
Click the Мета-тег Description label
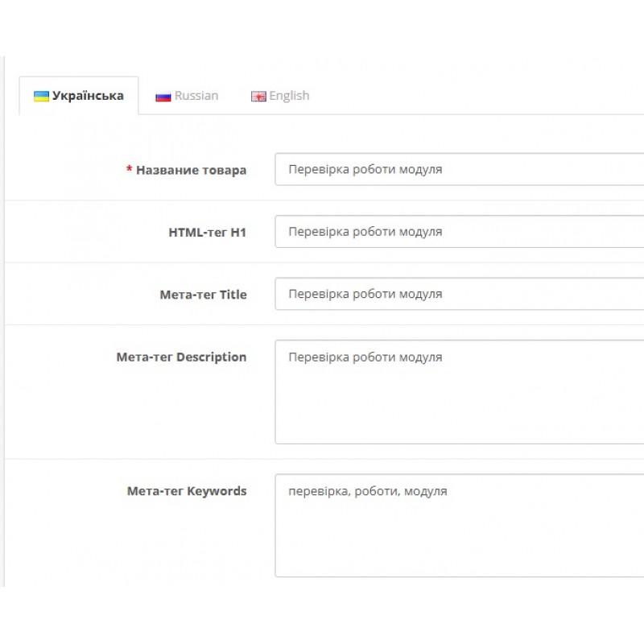pos(181,357)
